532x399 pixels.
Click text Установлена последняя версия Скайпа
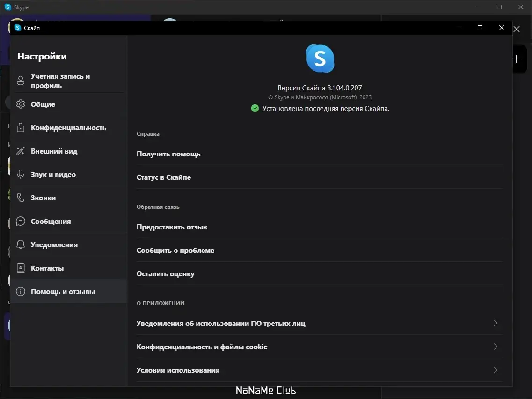click(x=326, y=109)
